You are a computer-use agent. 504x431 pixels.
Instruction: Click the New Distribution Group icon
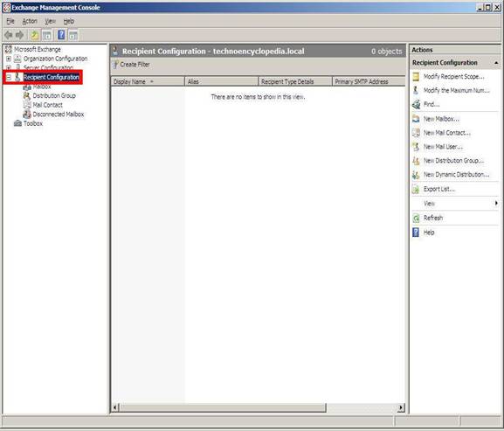point(416,161)
